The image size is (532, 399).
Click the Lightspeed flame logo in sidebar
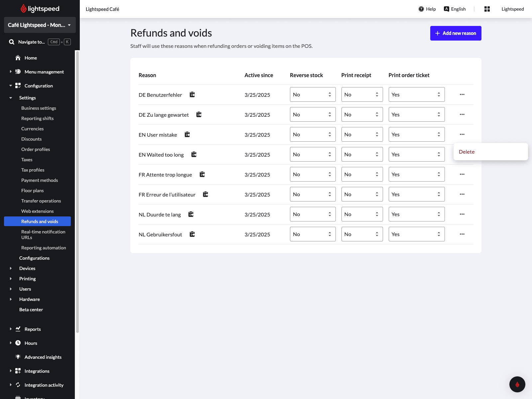24,9
